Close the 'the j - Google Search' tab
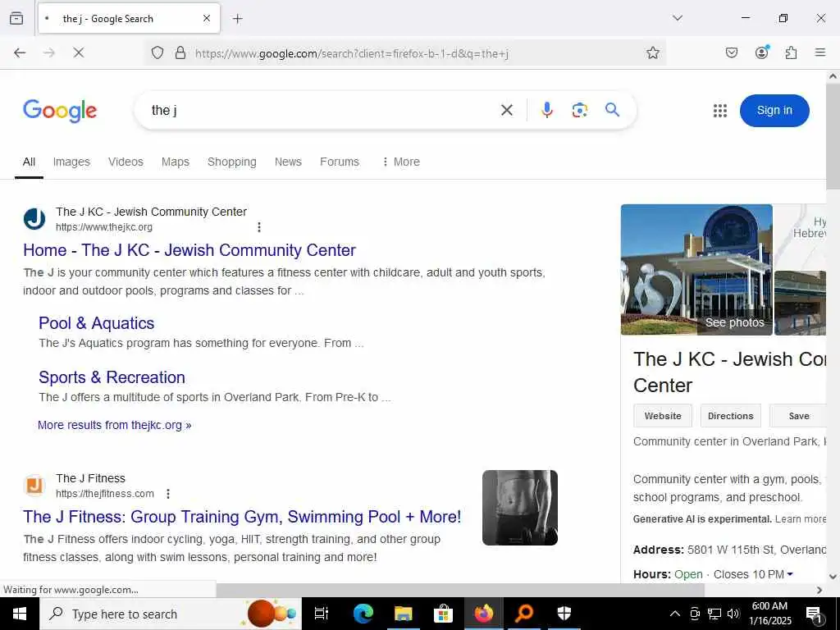 [206, 19]
